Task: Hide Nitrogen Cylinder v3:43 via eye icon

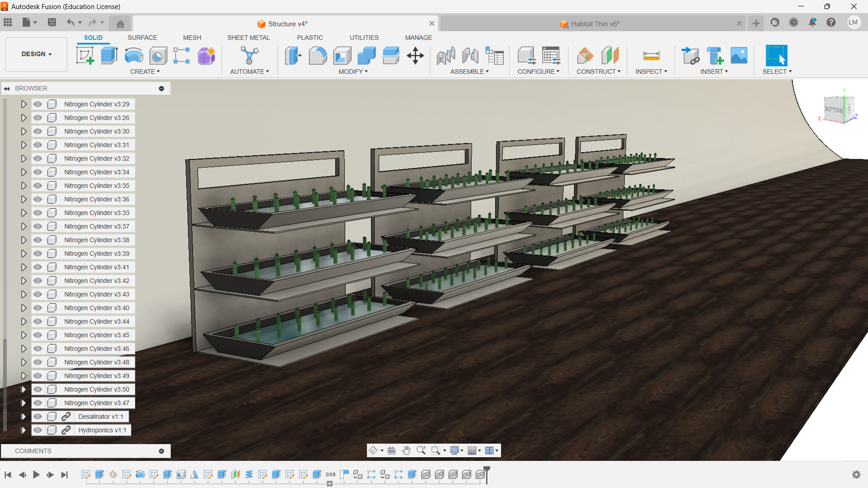Action: tap(38, 294)
